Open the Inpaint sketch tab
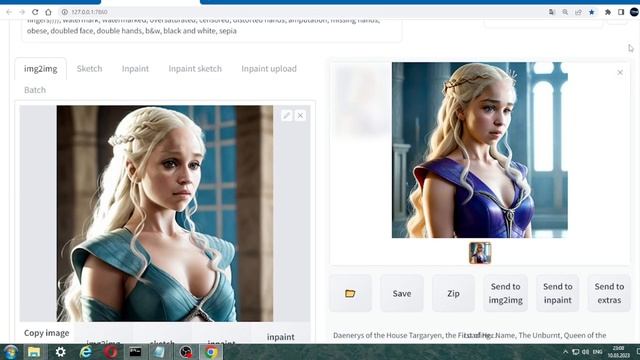This screenshot has width=640, height=360. pos(195,69)
